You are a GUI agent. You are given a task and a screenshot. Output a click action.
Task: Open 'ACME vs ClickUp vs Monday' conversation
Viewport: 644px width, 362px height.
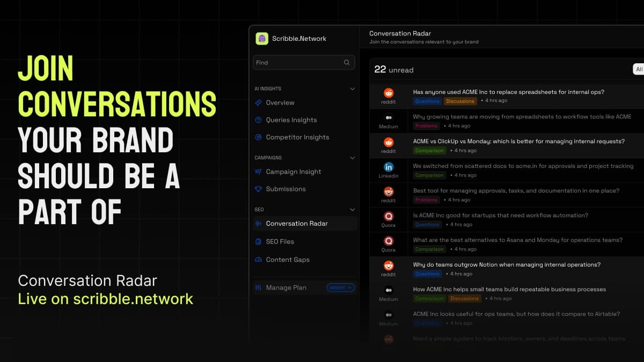tap(519, 142)
